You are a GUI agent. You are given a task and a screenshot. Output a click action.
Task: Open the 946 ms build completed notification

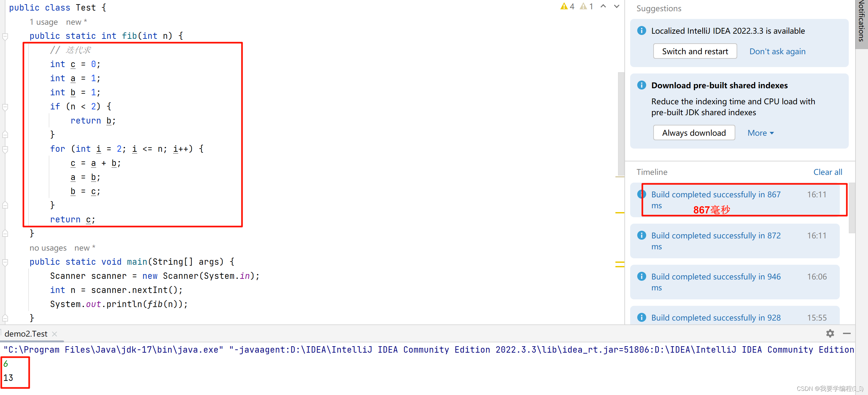click(x=735, y=282)
